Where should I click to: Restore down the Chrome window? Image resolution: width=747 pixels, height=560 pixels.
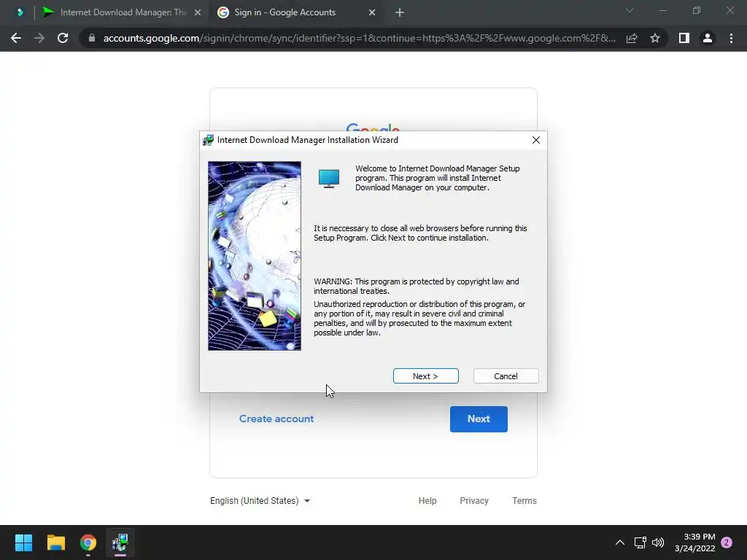pyautogui.click(x=697, y=10)
